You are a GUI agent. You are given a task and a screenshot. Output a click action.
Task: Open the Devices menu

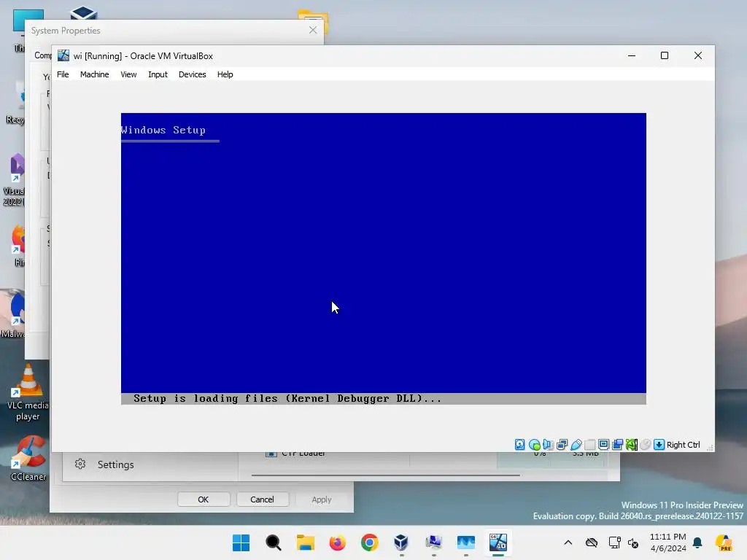tap(192, 74)
